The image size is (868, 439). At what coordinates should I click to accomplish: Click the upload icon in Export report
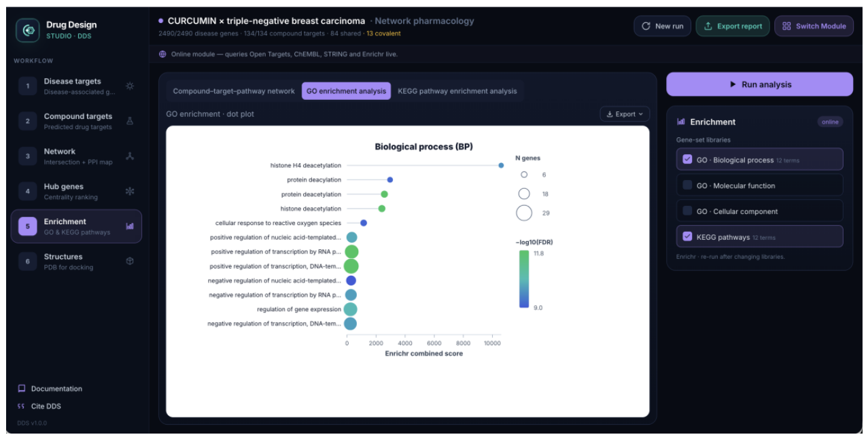(x=708, y=26)
